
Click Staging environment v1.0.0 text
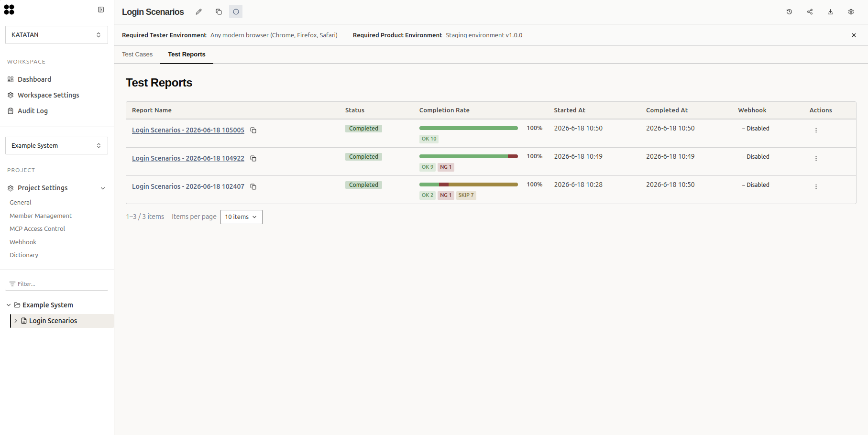click(484, 35)
